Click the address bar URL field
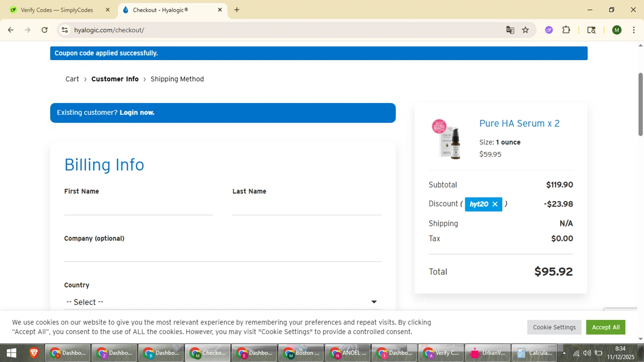The width and height of the screenshot is (644, 362). 283,30
